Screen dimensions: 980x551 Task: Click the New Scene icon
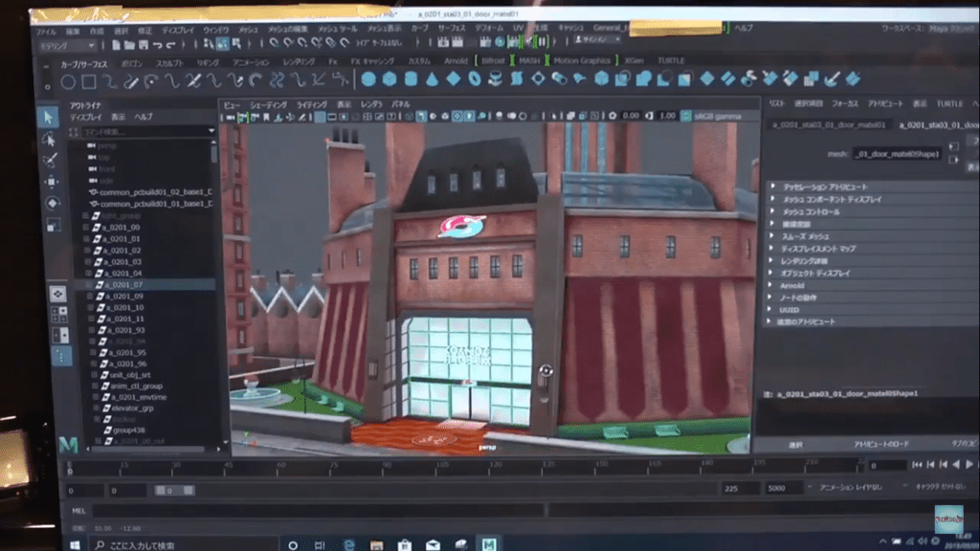click(116, 45)
